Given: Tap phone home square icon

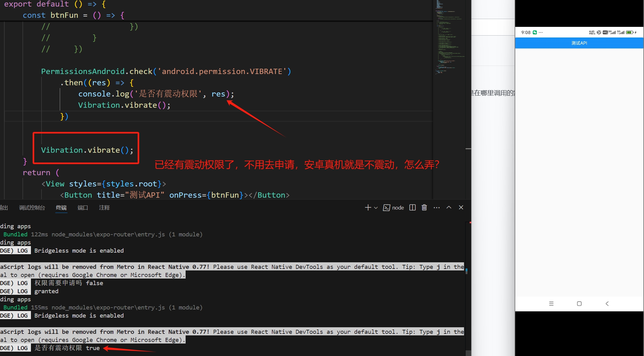Looking at the screenshot, I should pyautogui.click(x=579, y=304).
